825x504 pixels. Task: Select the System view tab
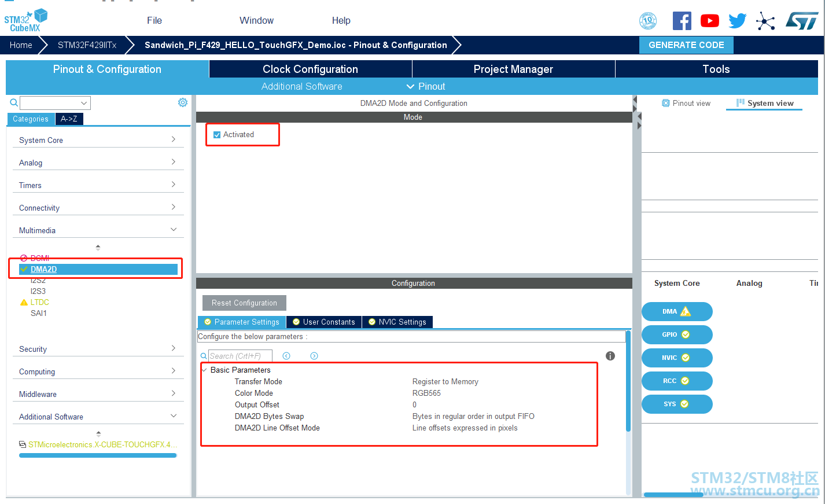(765, 103)
